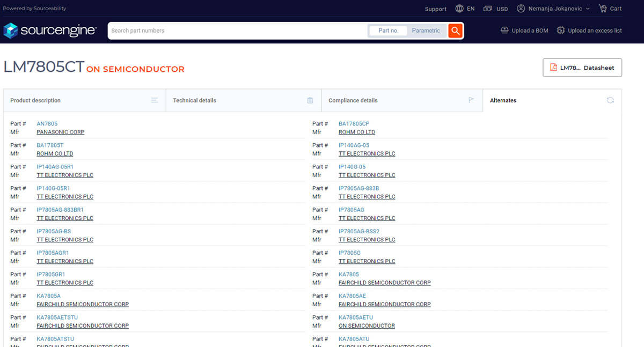Image resolution: width=644 pixels, height=347 pixels.
Task: Open the Product description tab
Action: 84,100
